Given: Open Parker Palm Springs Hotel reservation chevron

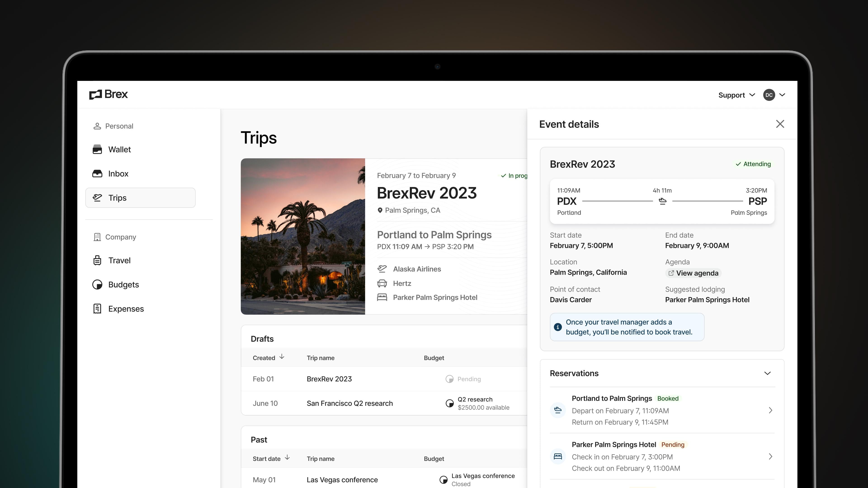Looking at the screenshot, I should [x=770, y=456].
